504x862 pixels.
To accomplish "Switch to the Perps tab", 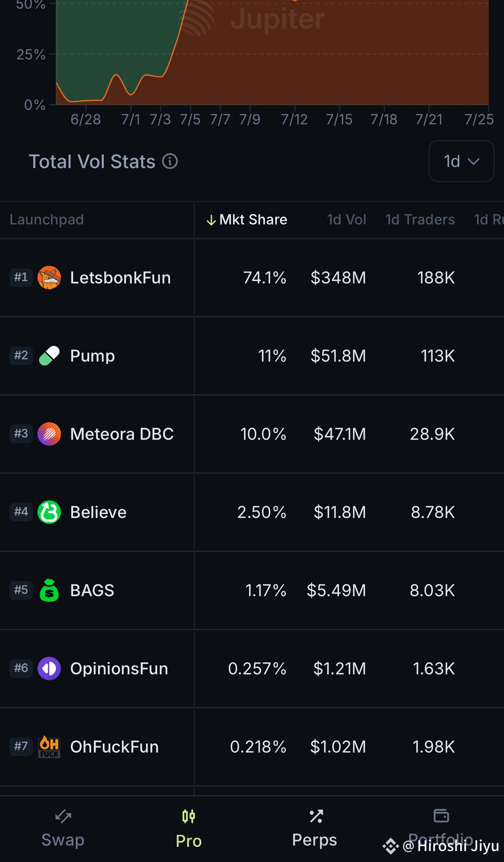I will [x=315, y=829].
